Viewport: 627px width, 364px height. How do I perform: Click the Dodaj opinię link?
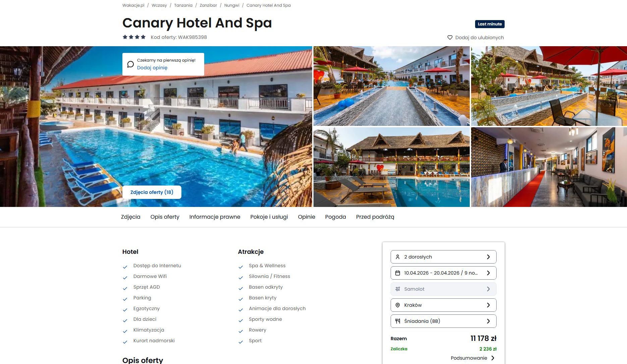pyautogui.click(x=152, y=68)
